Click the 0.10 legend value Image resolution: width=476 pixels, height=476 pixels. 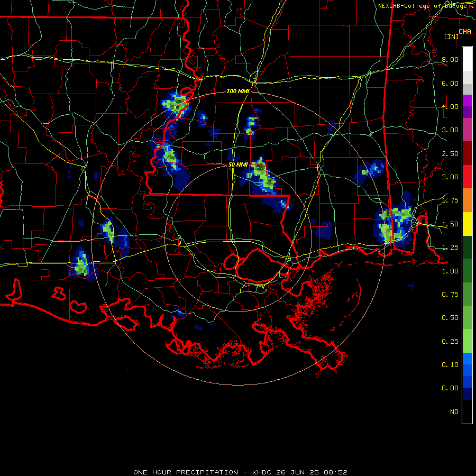pyautogui.click(x=450, y=365)
